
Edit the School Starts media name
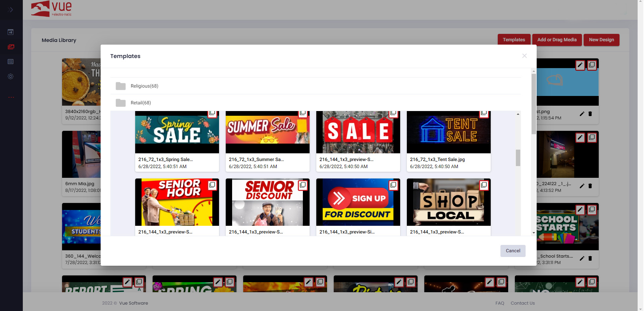click(582, 258)
